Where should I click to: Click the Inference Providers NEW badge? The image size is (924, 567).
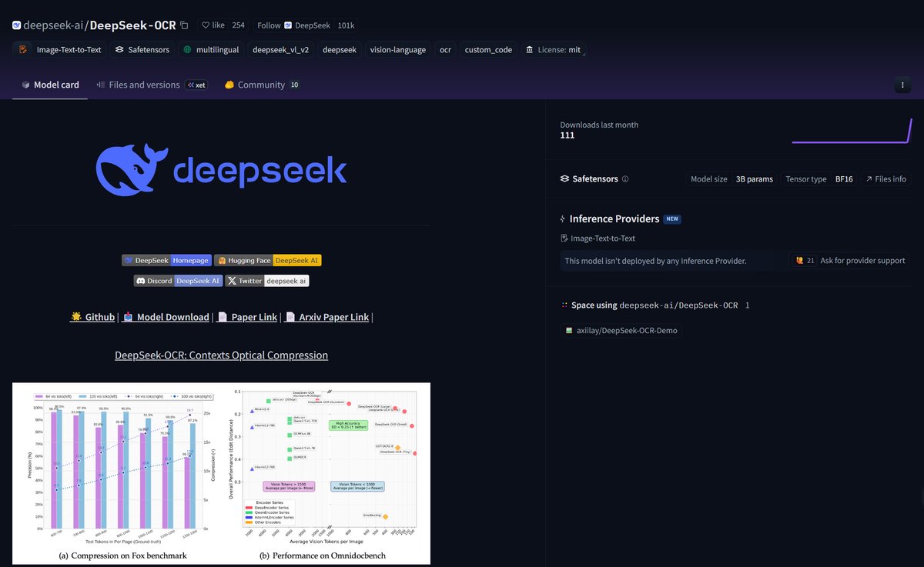673,219
